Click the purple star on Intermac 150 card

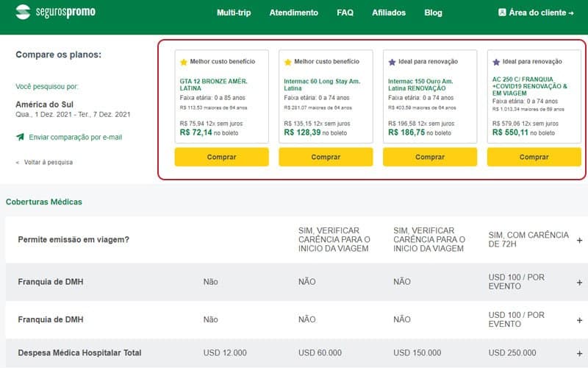tap(392, 62)
